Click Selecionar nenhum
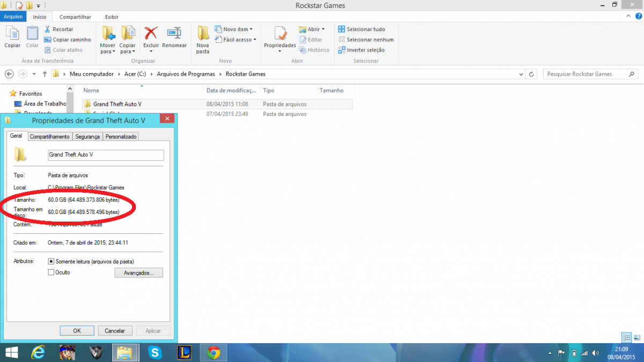 [x=366, y=40]
